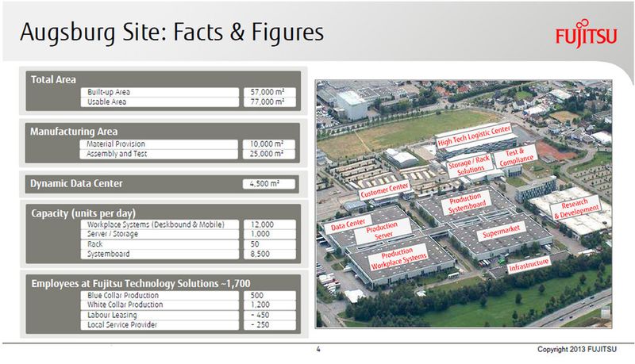Click the '10,000 m²' value
This screenshot has height=364, width=635.
coord(267,144)
